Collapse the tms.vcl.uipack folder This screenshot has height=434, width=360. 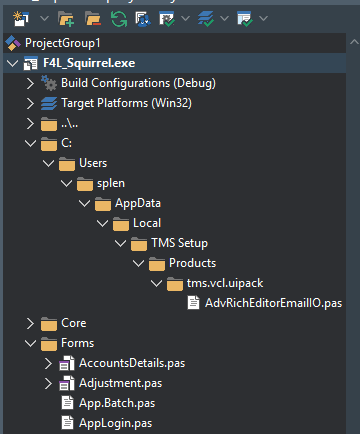[156, 283]
